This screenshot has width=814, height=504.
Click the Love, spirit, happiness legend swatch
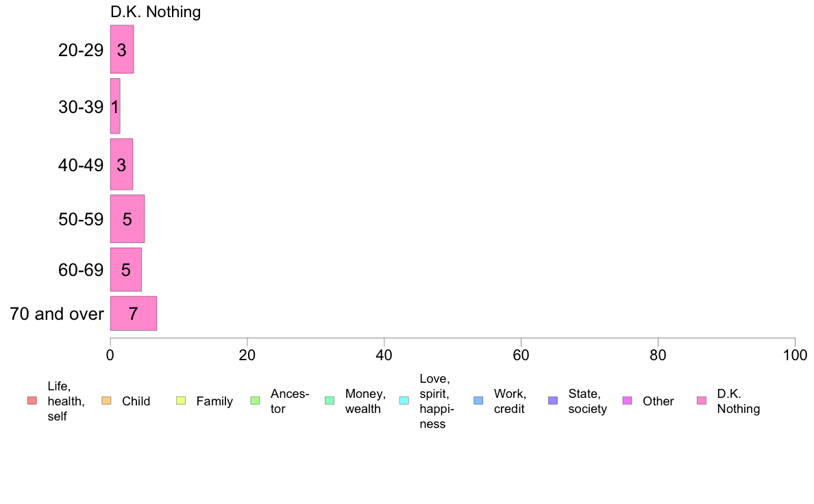pos(404,401)
